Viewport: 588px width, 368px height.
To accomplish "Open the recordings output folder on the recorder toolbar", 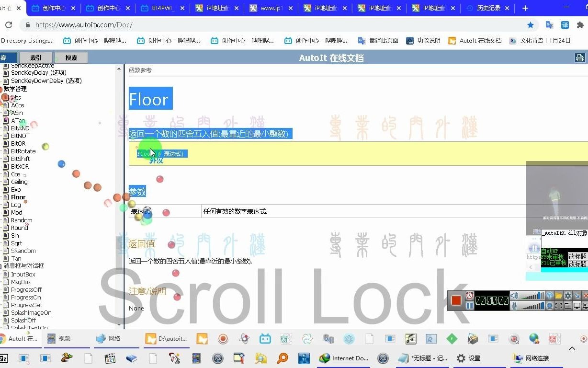I will pyautogui.click(x=558, y=296).
